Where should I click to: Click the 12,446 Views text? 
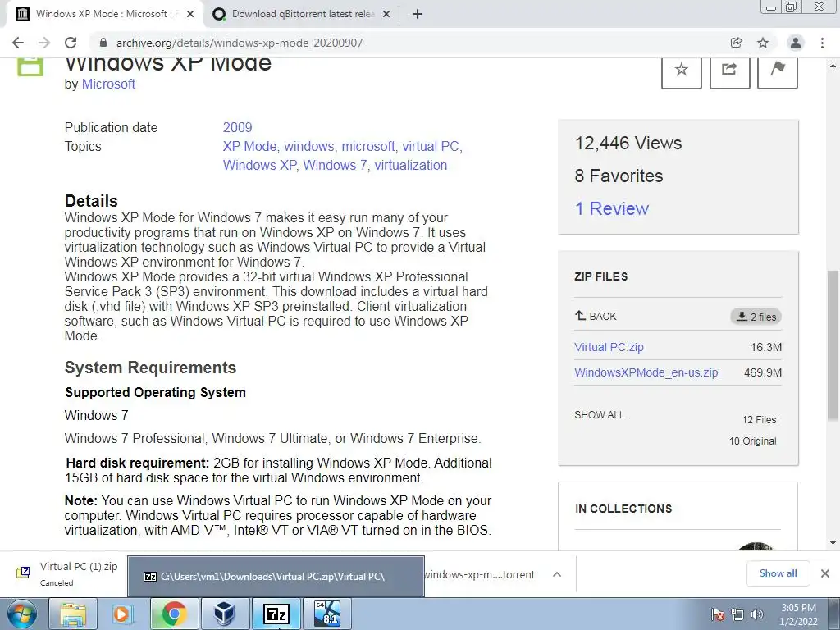[x=628, y=143]
